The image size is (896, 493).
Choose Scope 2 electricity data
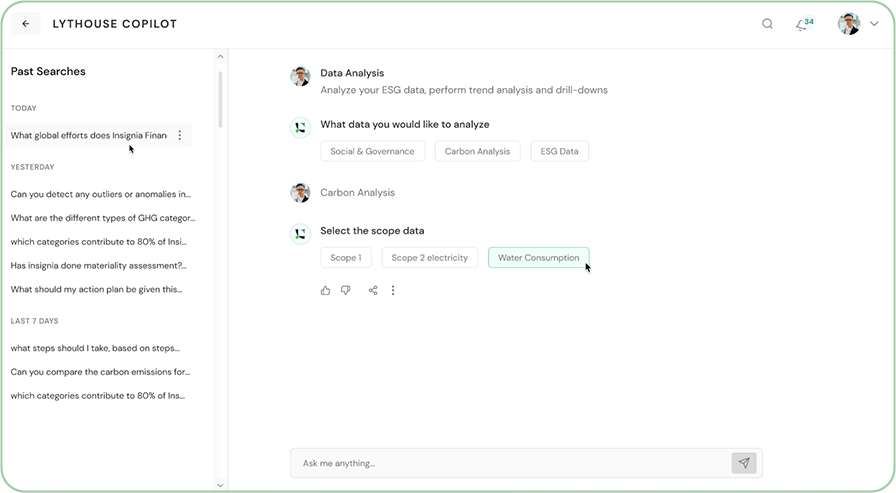coord(430,258)
